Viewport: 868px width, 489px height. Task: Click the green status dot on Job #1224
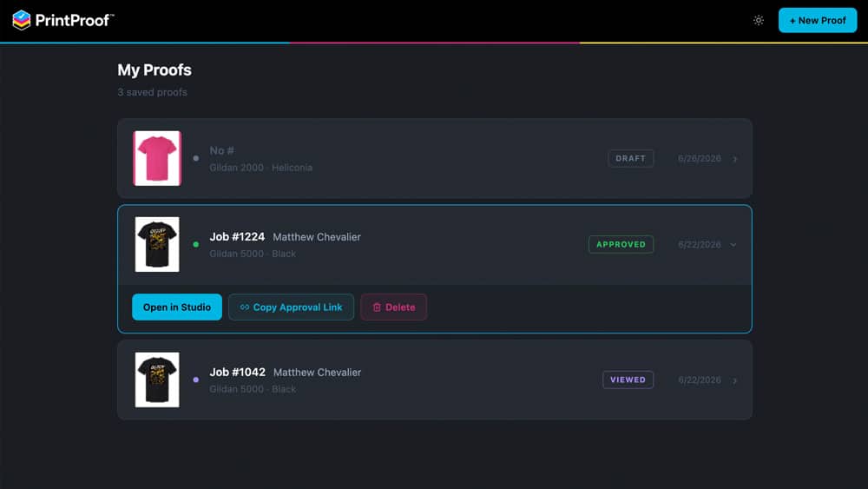tap(196, 244)
